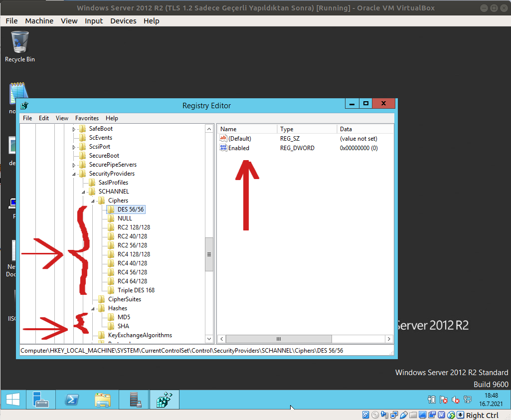Click the VirtualBox keyboard capture arrow indicator
Screen dimensions: 511x420
pyautogui.click(x=460, y=415)
